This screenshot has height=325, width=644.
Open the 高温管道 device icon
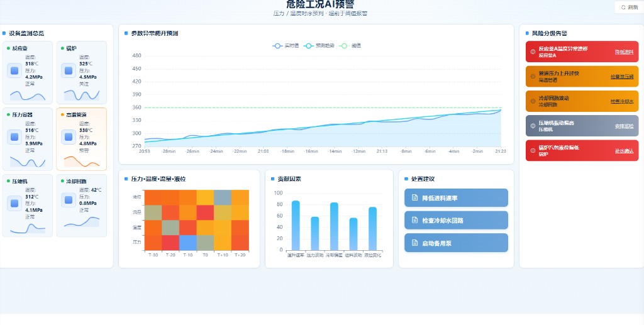(x=69, y=137)
